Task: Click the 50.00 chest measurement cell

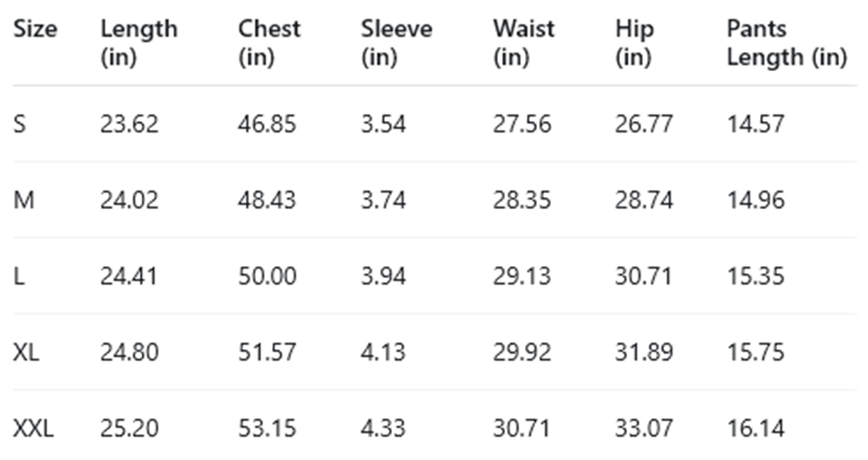Action: (x=267, y=276)
